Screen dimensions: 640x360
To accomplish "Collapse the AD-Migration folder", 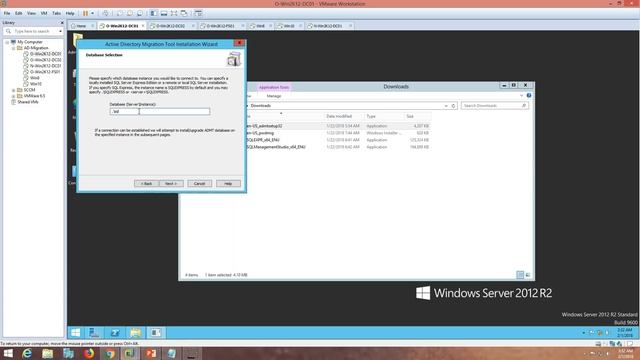I will (x=13, y=48).
